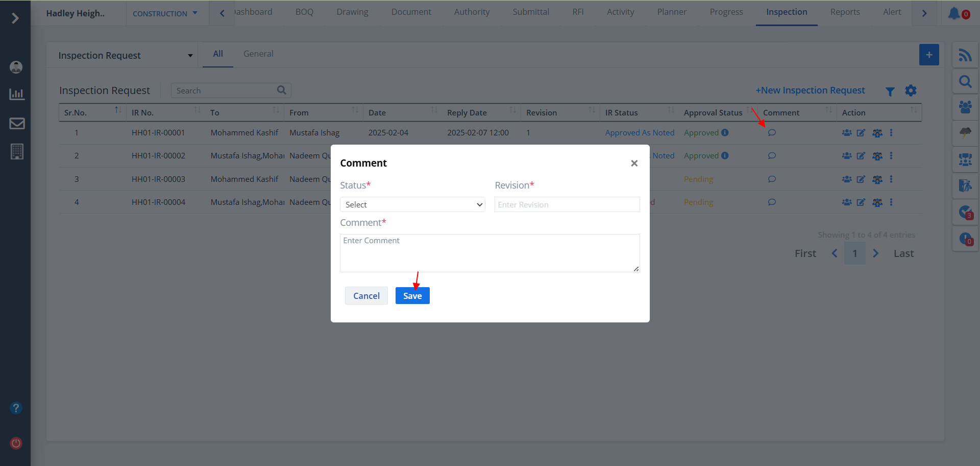Screen dimensions: 980x466
Task: Click the Enter Comment text area
Action: pos(489,253)
